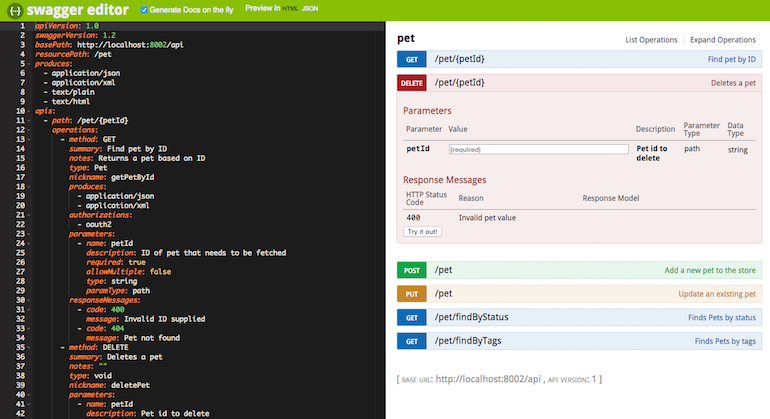The height and width of the screenshot is (419, 770).
Task: Fold the produces block at line 18
Action: tap(29, 187)
